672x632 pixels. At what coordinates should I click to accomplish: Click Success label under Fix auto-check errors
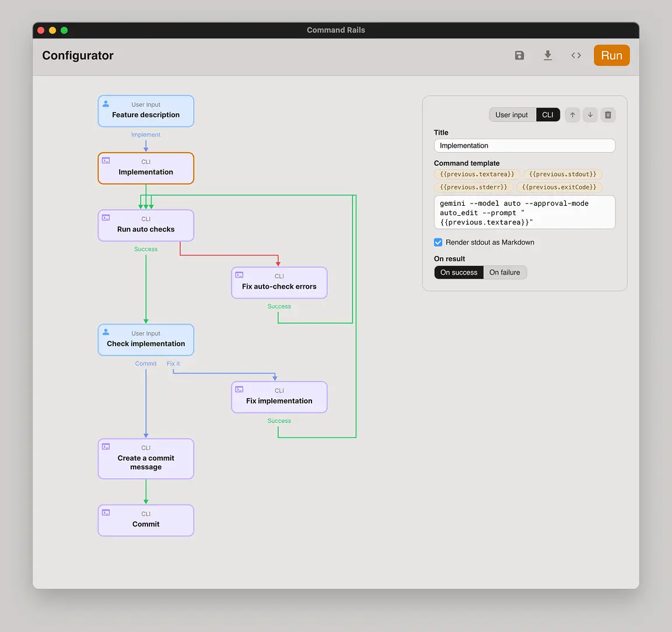[279, 306]
